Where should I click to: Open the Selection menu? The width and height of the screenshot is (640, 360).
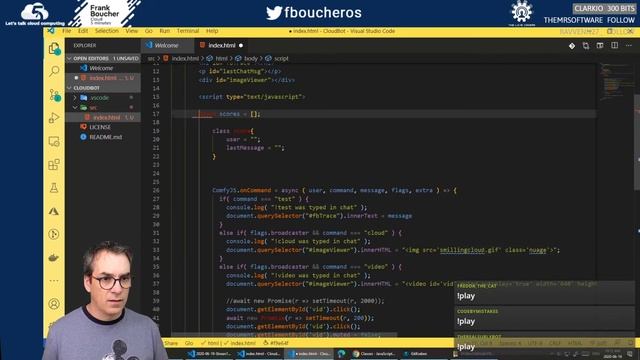coord(107,31)
